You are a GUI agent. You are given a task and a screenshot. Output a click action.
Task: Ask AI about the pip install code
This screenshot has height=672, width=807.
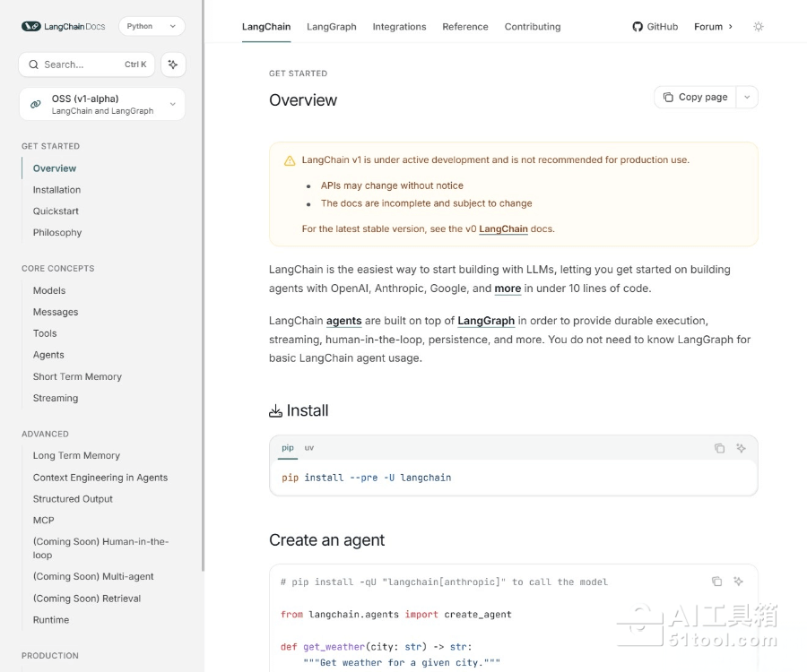(742, 448)
